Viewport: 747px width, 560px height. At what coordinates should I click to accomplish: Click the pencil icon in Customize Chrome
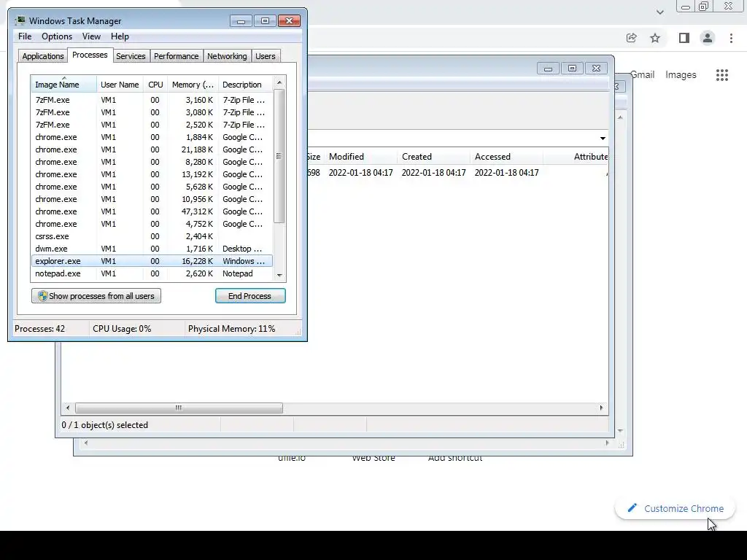[632, 508]
